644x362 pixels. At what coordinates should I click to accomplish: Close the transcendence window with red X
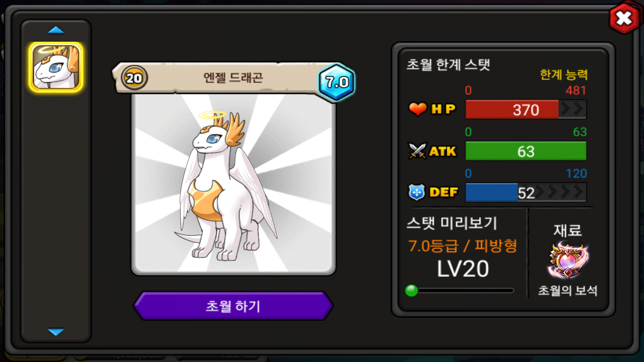[x=624, y=19]
